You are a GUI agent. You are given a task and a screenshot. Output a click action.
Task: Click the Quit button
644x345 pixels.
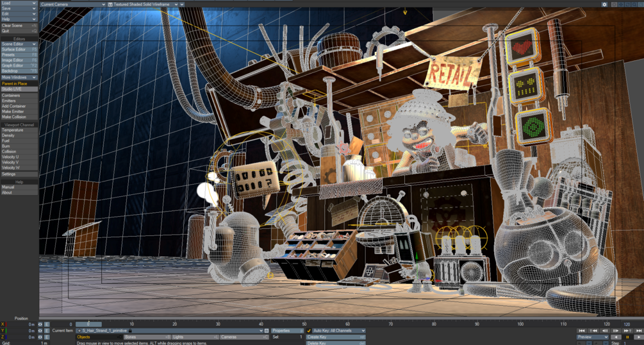click(x=19, y=31)
